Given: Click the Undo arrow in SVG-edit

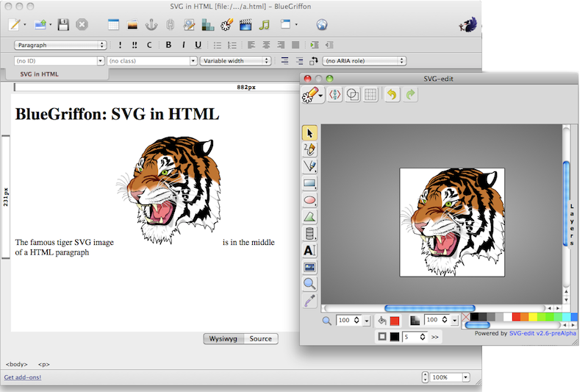Looking at the screenshot, I should pos(392,94).
